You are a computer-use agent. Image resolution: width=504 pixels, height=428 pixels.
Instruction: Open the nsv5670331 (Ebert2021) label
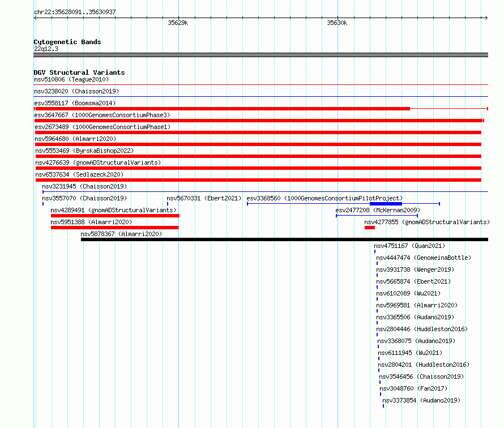tap(204, 198)
